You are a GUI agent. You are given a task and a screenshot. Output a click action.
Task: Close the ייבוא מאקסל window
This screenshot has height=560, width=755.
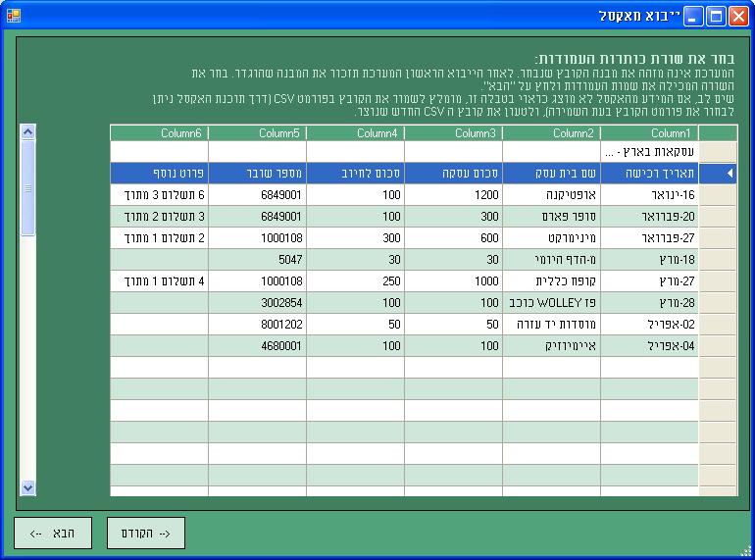click(738, 17)
